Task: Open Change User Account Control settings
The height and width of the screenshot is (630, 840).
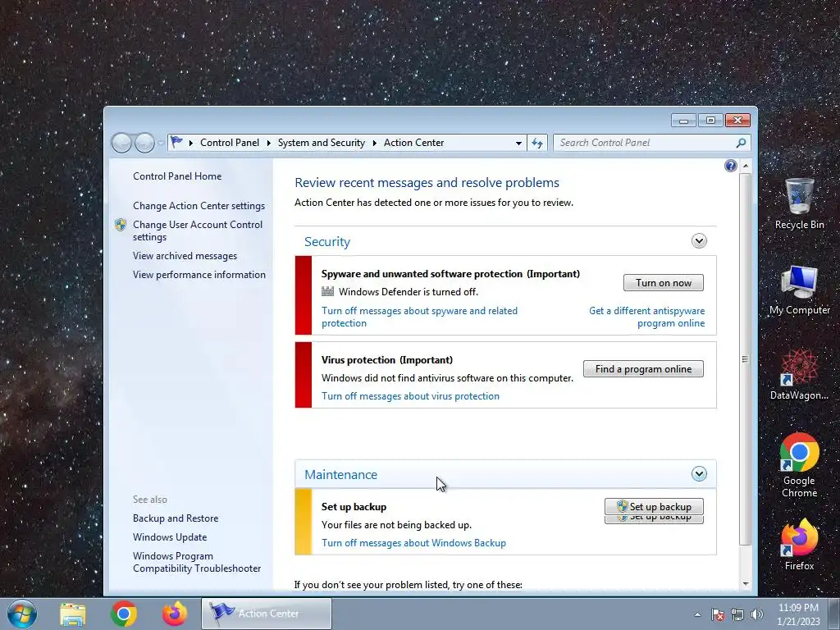Action: click(198, 231)
